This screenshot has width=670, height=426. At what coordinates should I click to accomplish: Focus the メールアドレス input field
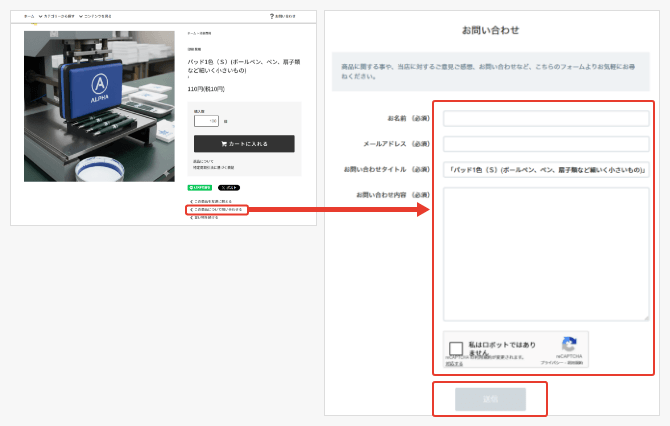546,144
